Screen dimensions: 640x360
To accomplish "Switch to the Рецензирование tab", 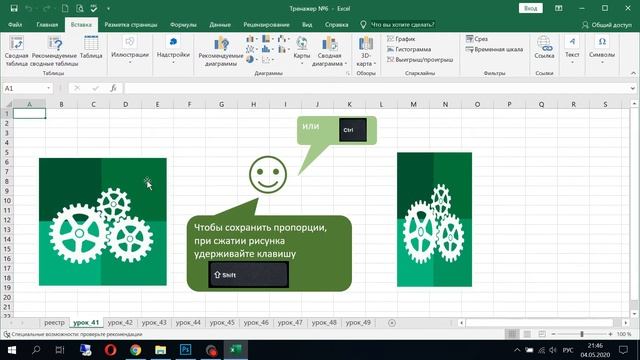I will coord(267,24).
